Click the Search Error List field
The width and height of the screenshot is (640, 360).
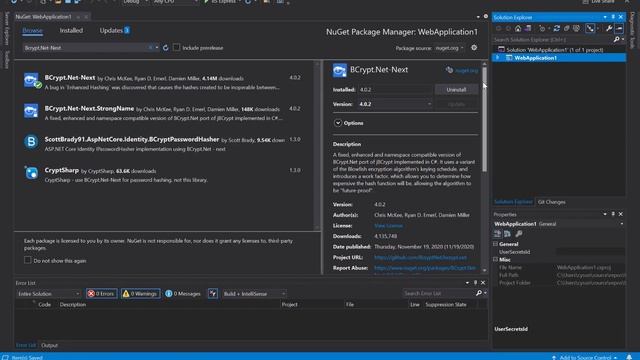click(438, 293)
